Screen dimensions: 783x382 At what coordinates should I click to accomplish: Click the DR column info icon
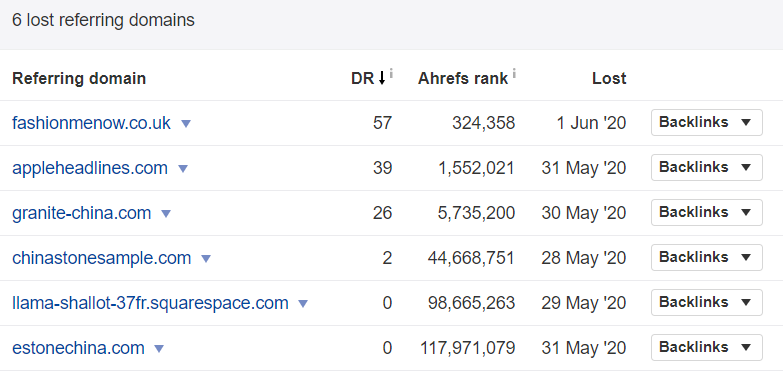tap(392, 73)
